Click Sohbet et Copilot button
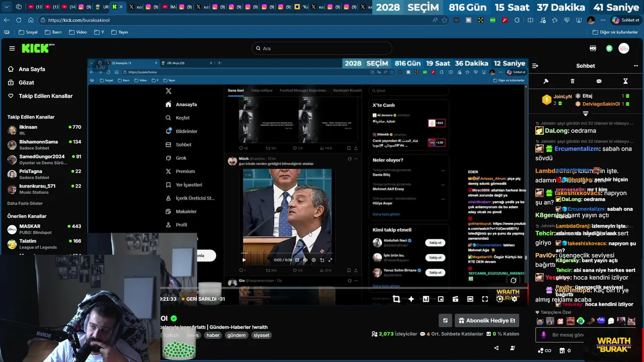The image size is (644, 362). [625, 20]
